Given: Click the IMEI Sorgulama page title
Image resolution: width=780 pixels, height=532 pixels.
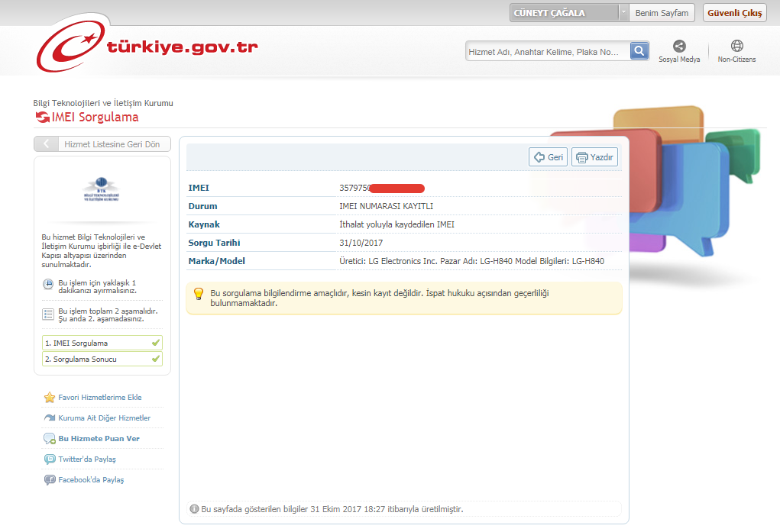Looking at the screenshot, I should click(x=95, y=118).
